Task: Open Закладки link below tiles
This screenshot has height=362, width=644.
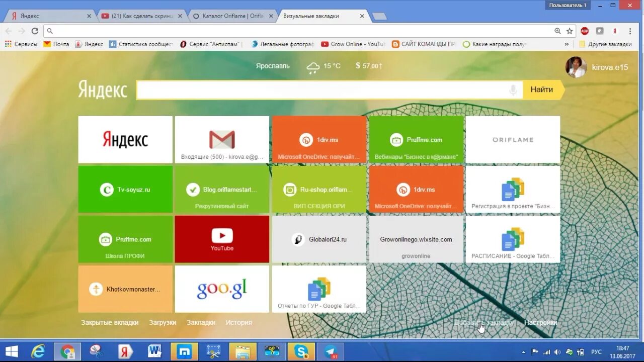Action: [201, 323]
